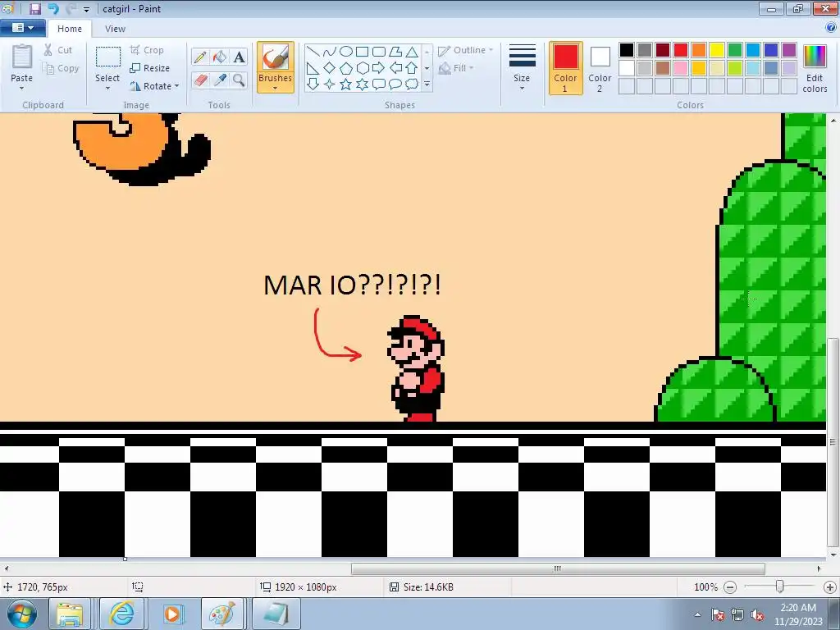
Task: Choose the Right triangle shape
Action: (313, 68)
